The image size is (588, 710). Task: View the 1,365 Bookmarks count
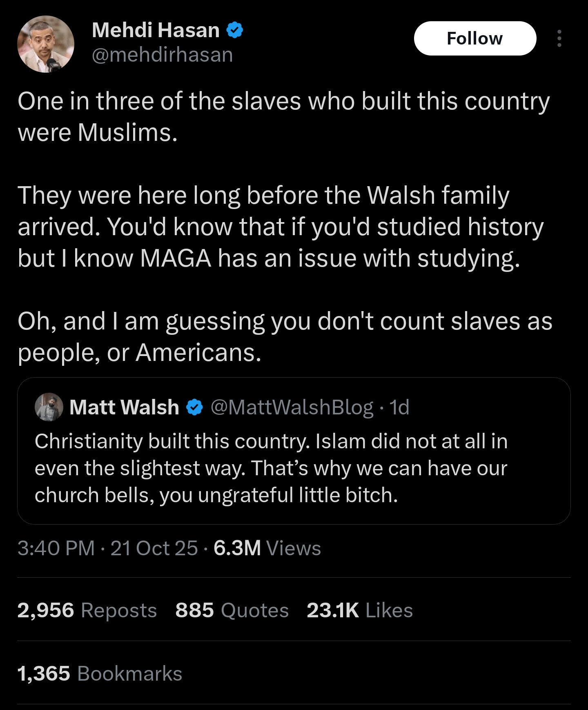click(x=100, y=673)
